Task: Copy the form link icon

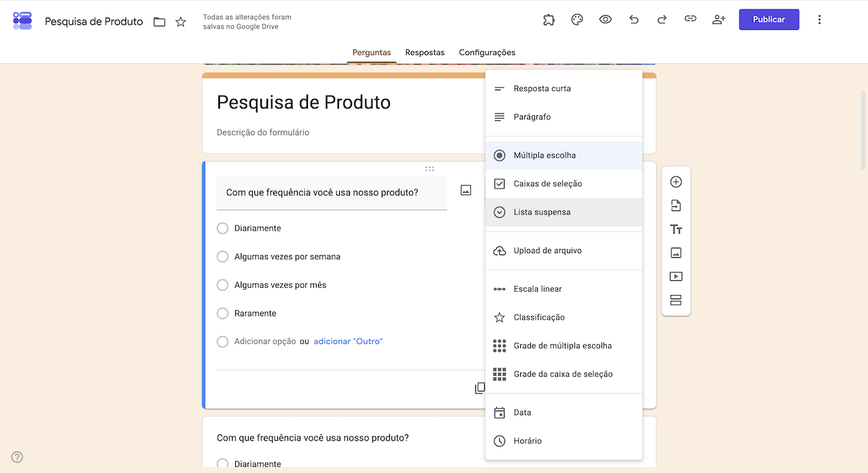Action: pyautogui.click(x=690, y=20)
